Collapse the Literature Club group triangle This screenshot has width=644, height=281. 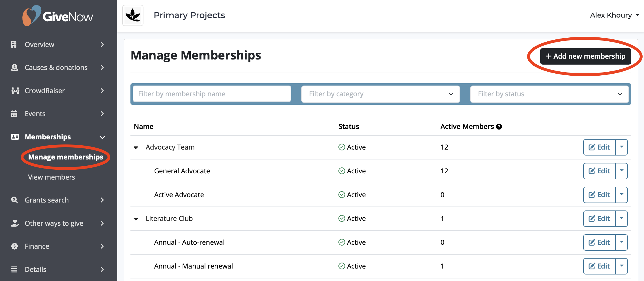(x=136, y=219)
